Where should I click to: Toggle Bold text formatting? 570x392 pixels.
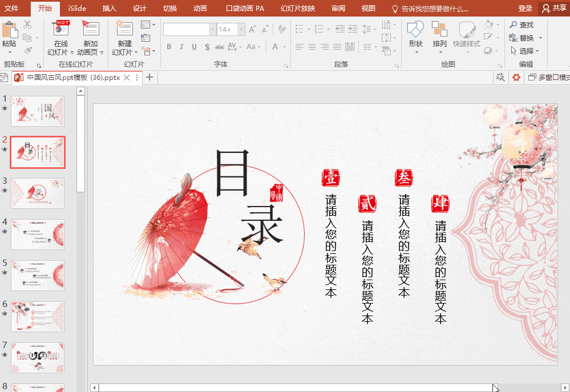pos(169,47)
